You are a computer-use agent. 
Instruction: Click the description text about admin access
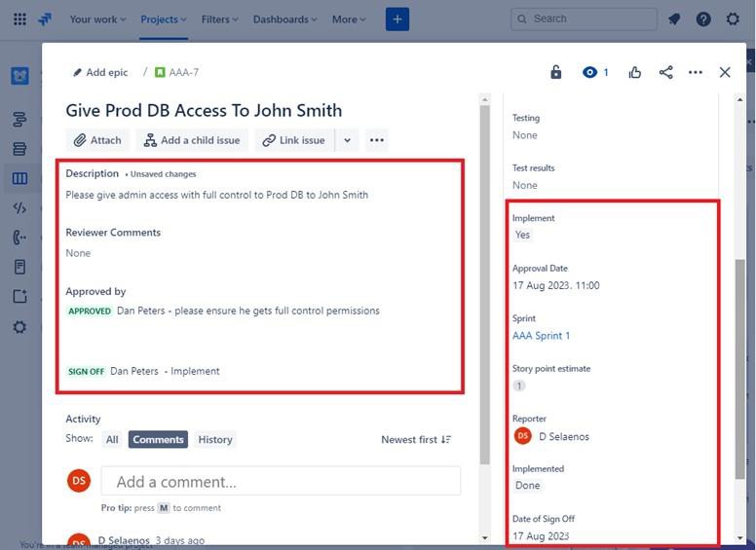pyautogui.click(x=217, y=195)
